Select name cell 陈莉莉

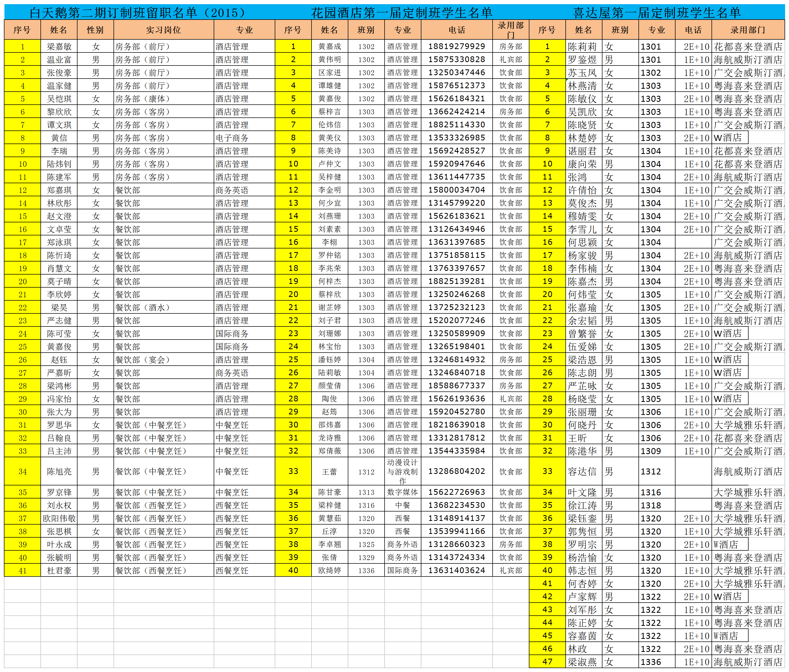click(583, 46)
